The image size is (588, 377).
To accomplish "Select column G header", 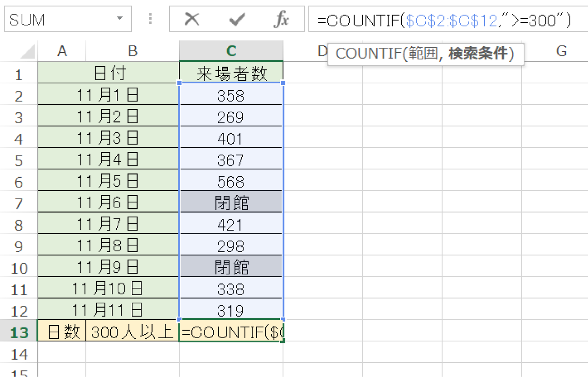I will 561,51.
